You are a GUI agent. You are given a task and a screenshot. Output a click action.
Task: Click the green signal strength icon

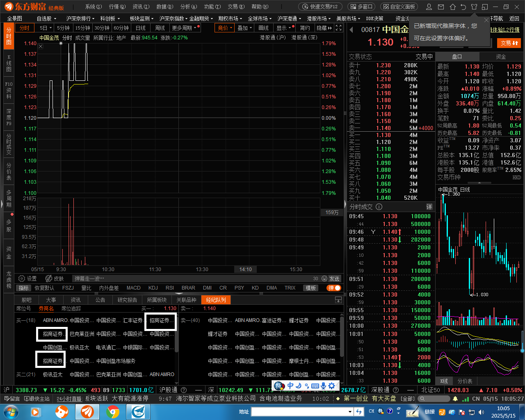tap(466, 399)
